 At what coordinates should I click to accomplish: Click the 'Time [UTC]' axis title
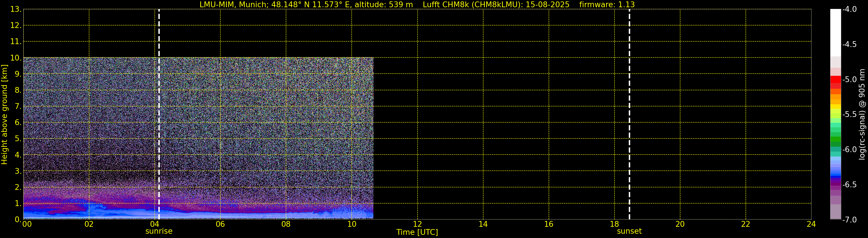click(x=417, y=232)
